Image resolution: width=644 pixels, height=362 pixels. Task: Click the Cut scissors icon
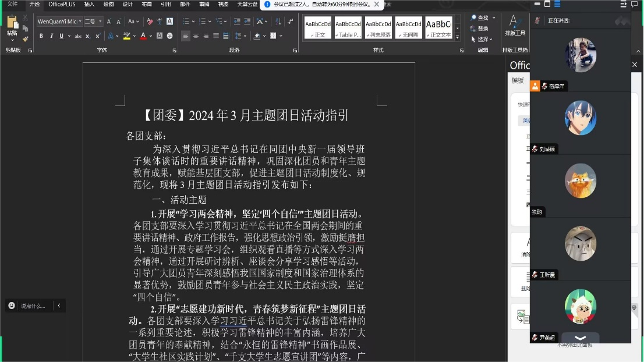[25, 19]
